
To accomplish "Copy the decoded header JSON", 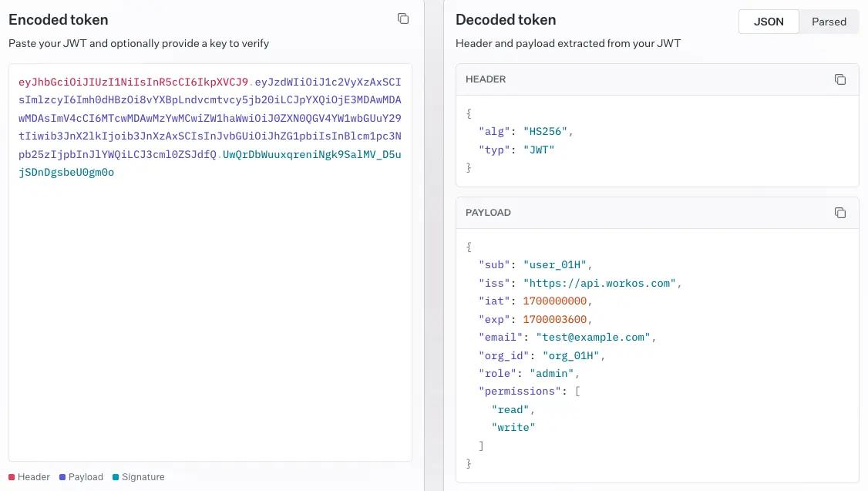I will pyautogui.click(x=840, y=79).
